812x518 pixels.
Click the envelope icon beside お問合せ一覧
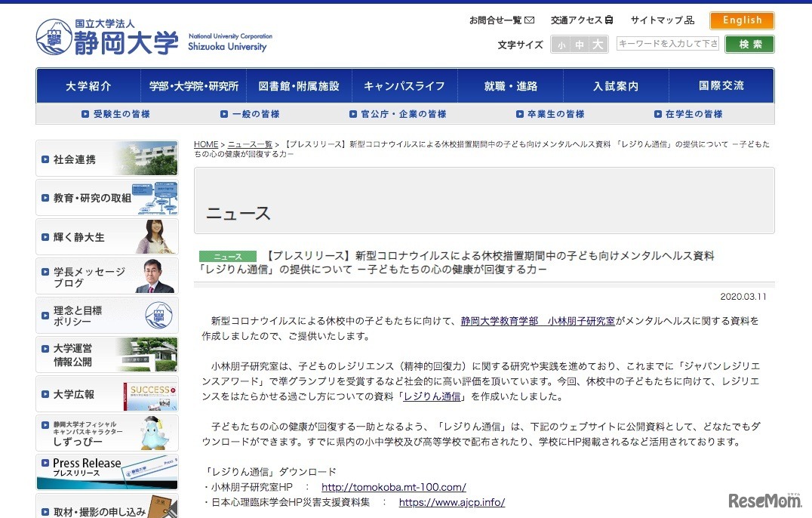tap(530, 20)
